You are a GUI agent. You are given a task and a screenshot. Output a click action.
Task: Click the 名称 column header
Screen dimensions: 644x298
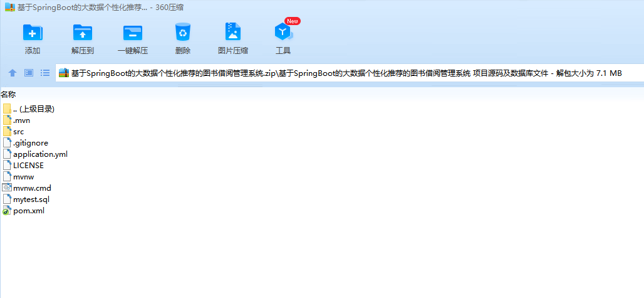[x=8, y=95]
